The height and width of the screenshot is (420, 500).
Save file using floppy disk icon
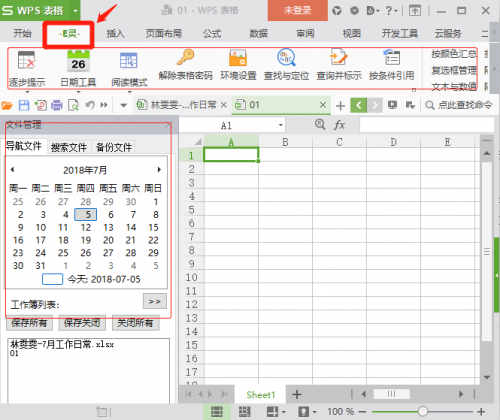tap(24, 105)
